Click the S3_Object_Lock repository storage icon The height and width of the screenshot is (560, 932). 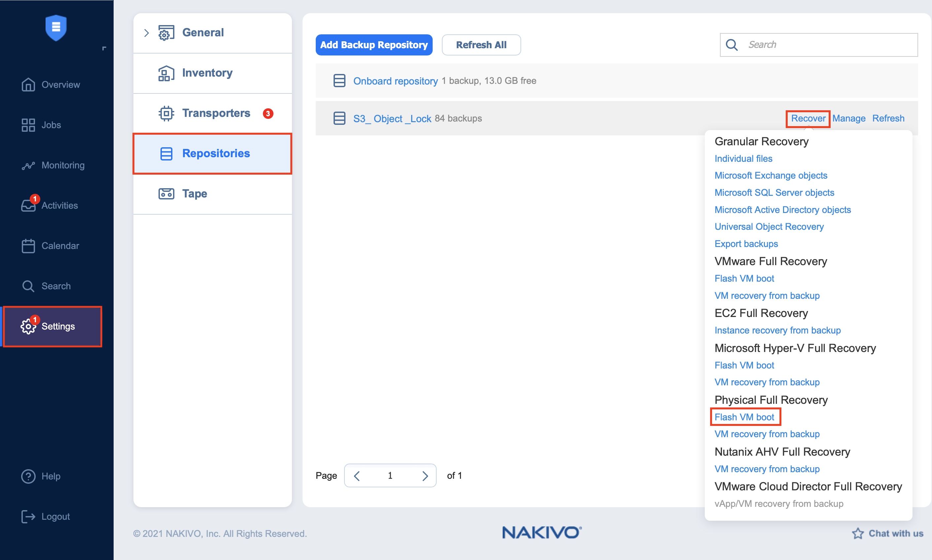click(339, 118)
